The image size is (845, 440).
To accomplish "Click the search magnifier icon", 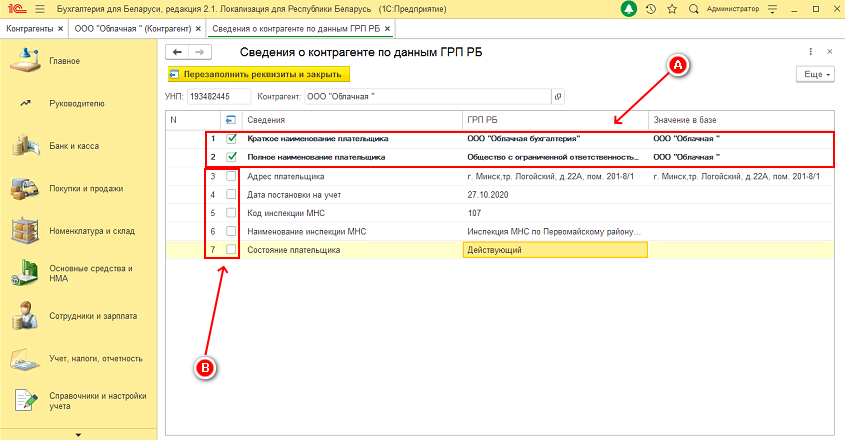I will [x=694, y=9].
